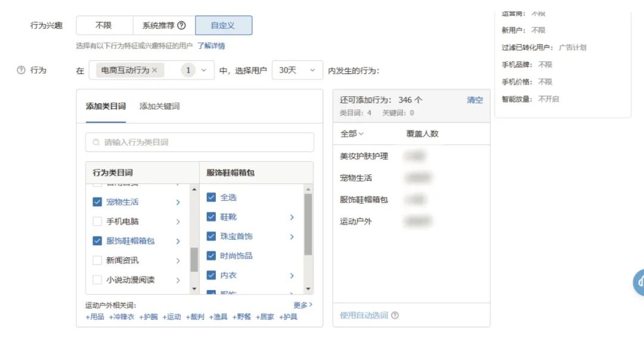Click the count badge 1 in scene selector

188,70
